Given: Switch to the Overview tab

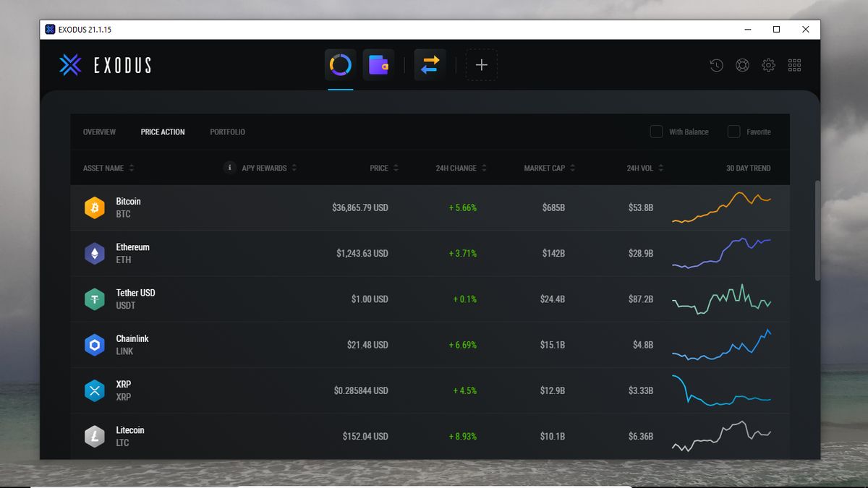Looking at the screenshot, I should click(x=99, y=132).
